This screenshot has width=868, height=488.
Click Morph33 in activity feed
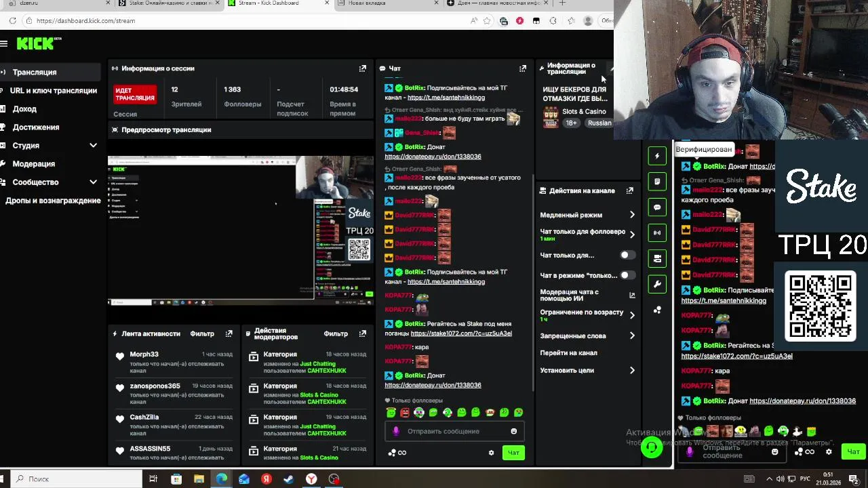pos(144,354)
